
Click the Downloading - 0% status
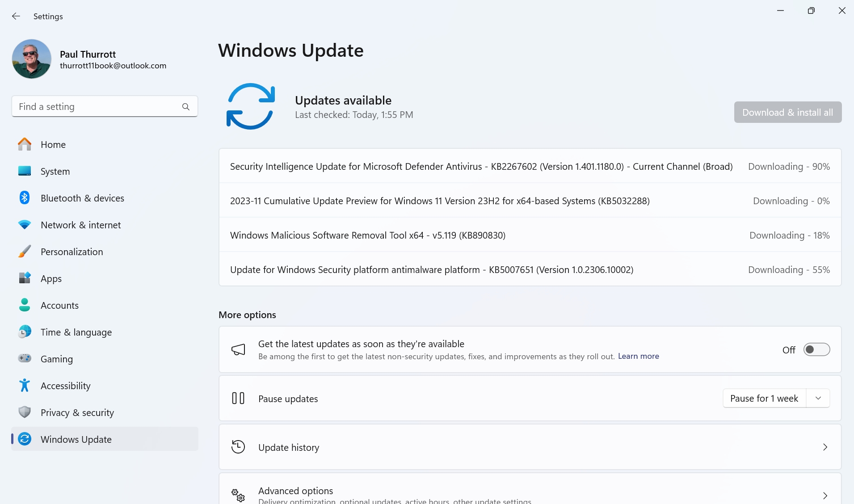(x=791, y=201)
